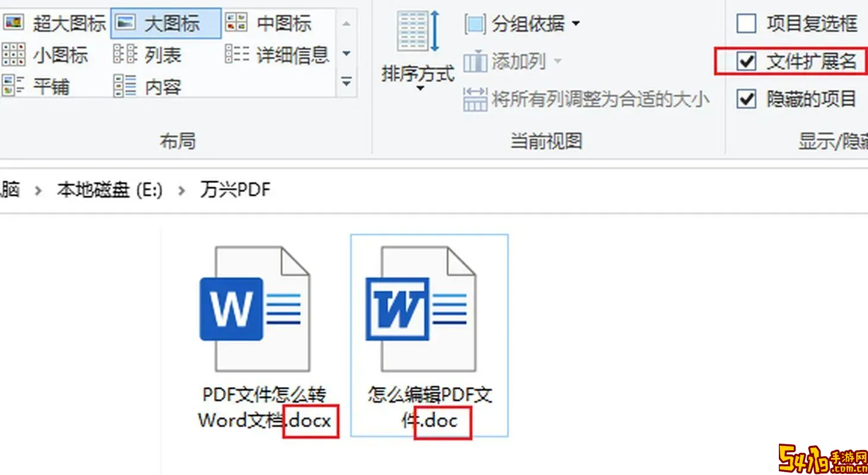The height and width of the screenshot is (475, 868).
Task: Open the Sort by (排序方式) menu
Action: pos(418,52)
